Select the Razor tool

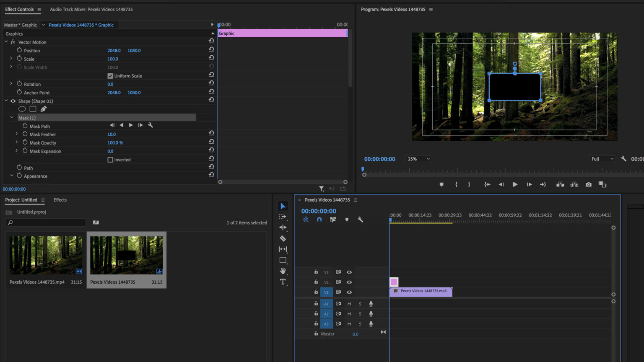click(x=283, y=238)
